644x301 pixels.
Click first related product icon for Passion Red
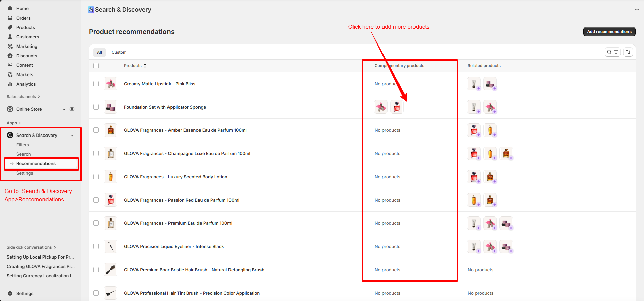click(474, 200)
